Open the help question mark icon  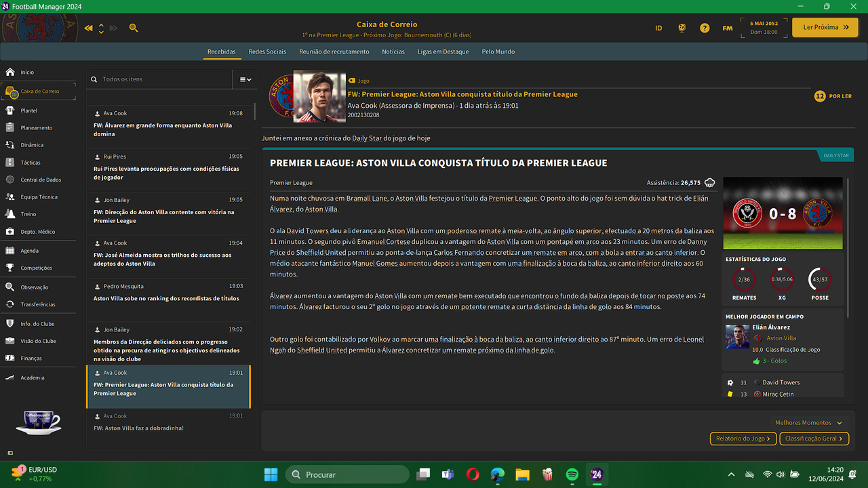705,28
